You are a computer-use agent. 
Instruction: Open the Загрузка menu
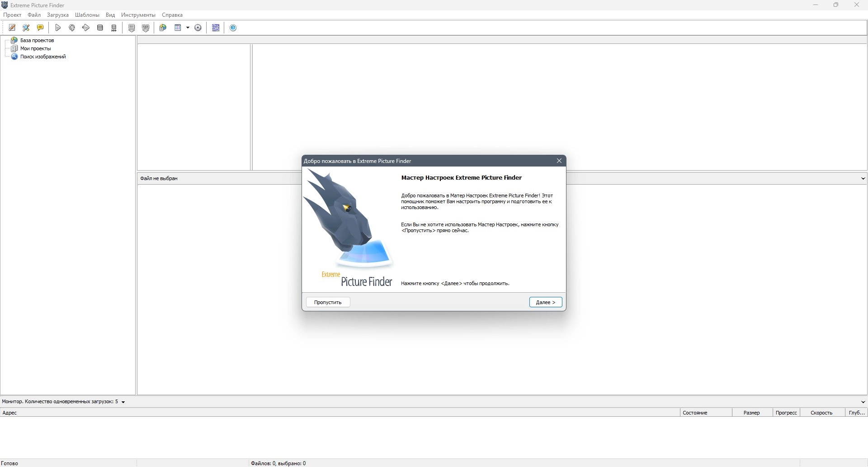coord(58,15)
